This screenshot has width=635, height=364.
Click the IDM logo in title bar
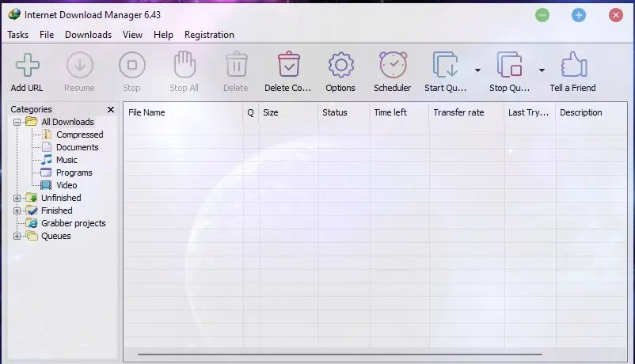tap(14, 14)
